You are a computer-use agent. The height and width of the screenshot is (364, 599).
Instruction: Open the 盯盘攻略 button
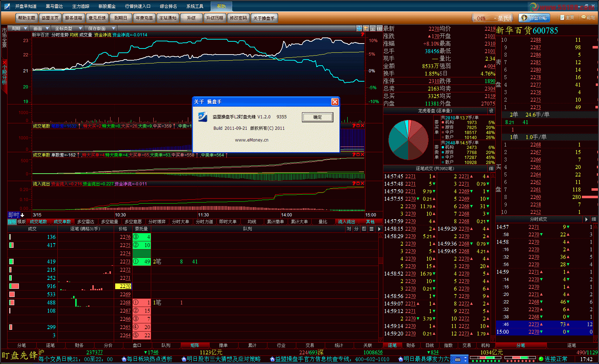[x=534, y=17]
